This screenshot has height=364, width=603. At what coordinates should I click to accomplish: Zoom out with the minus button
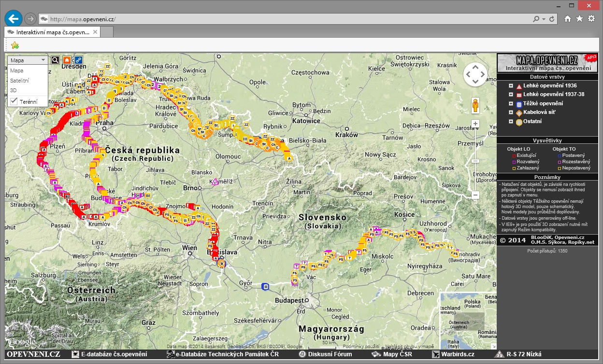coord(475,195)
